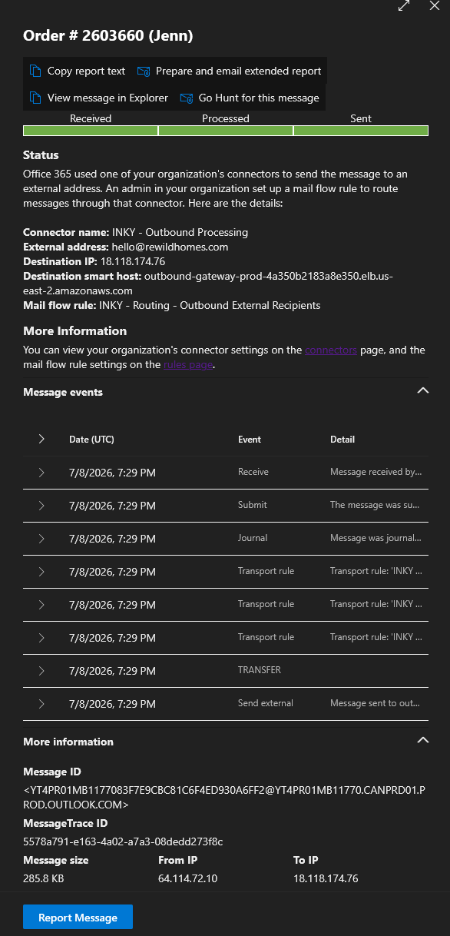Click the Report Message button
The width and height of the screenshot is (450, 936).
click(x=78, y=917)
